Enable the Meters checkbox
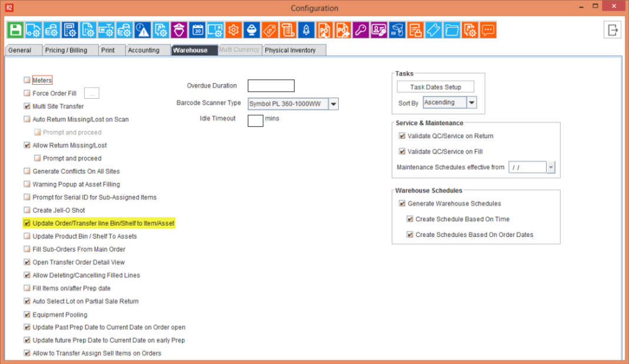The width and height of the screenshot is (629, 364). coord(27,80)
